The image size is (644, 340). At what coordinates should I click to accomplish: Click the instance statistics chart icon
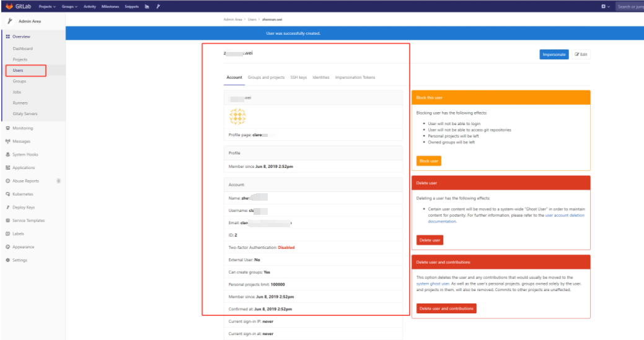coord(147,7)
